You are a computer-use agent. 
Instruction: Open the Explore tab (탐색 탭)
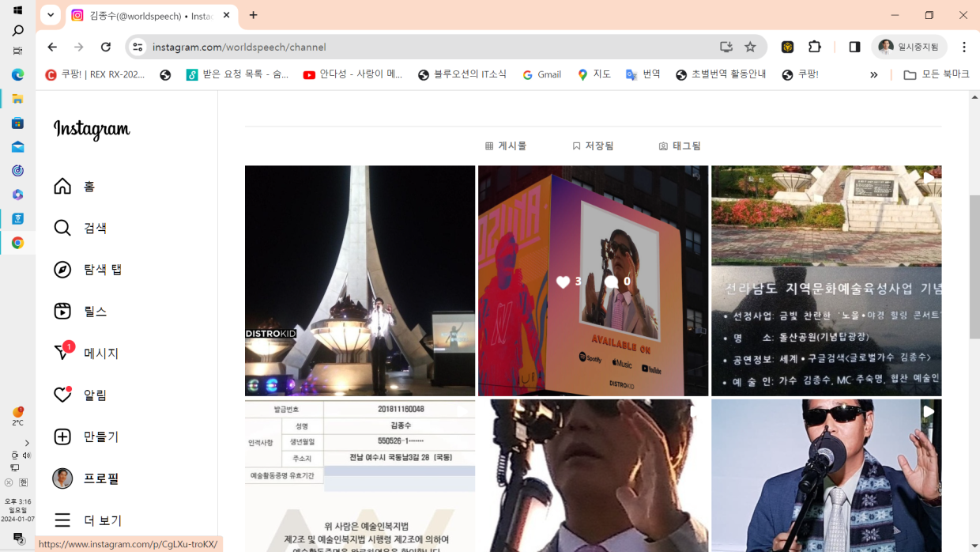click(x=88, y=270)
